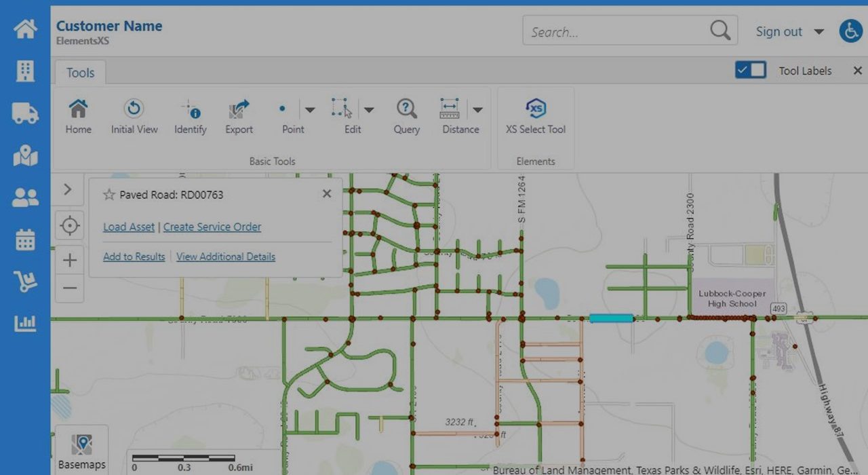Viewport: 868px width, 475px height.
Task: Open Create Service Order link
Action: 211,227
